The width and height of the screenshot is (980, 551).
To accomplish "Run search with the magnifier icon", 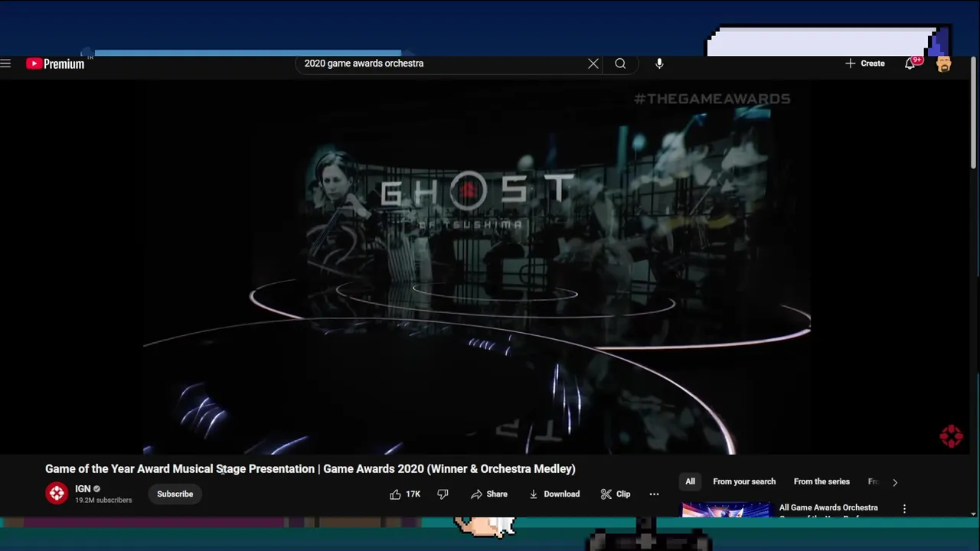I will [620, 64].
